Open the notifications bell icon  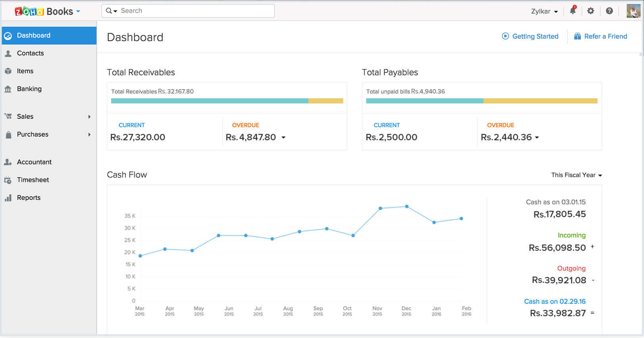pos(572,11)
